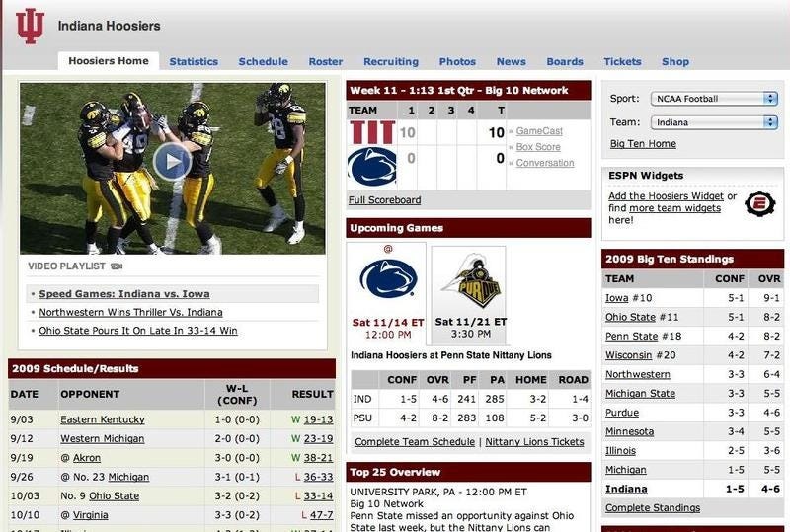Click the ESPN widget gear icon
This screenshot has height=532, width=790.
(x=759, y=204)
